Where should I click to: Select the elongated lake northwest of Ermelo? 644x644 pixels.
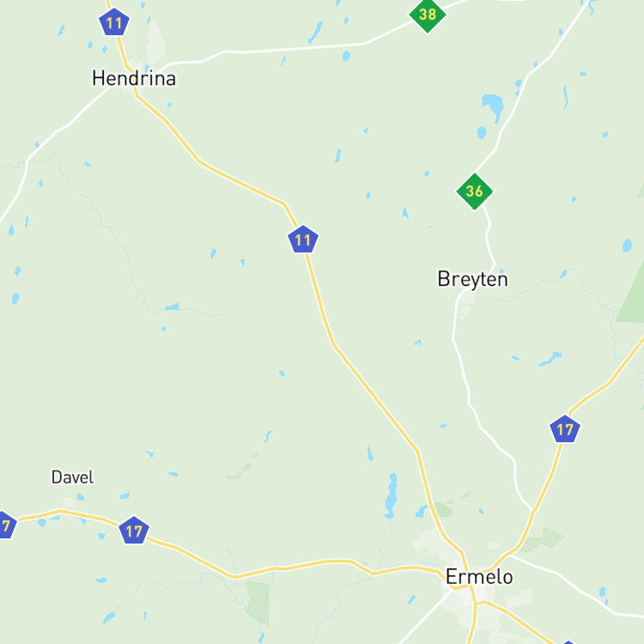392,495
